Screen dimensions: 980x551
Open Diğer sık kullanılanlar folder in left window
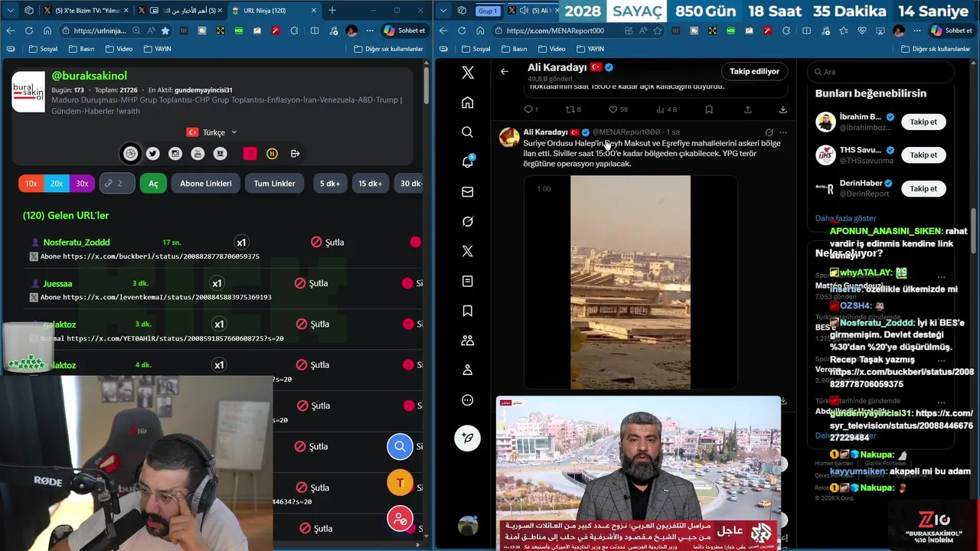pyautogui.click(x=388, y=49)
